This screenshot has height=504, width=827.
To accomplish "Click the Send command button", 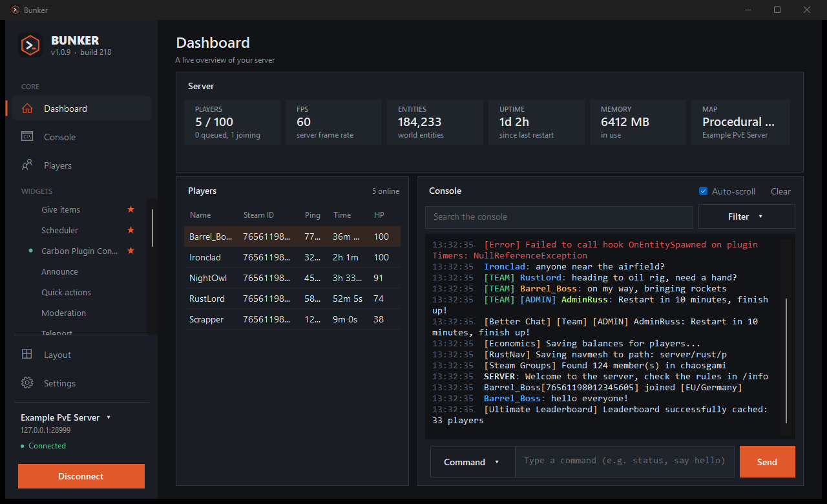I will click(x=767, y=462).
